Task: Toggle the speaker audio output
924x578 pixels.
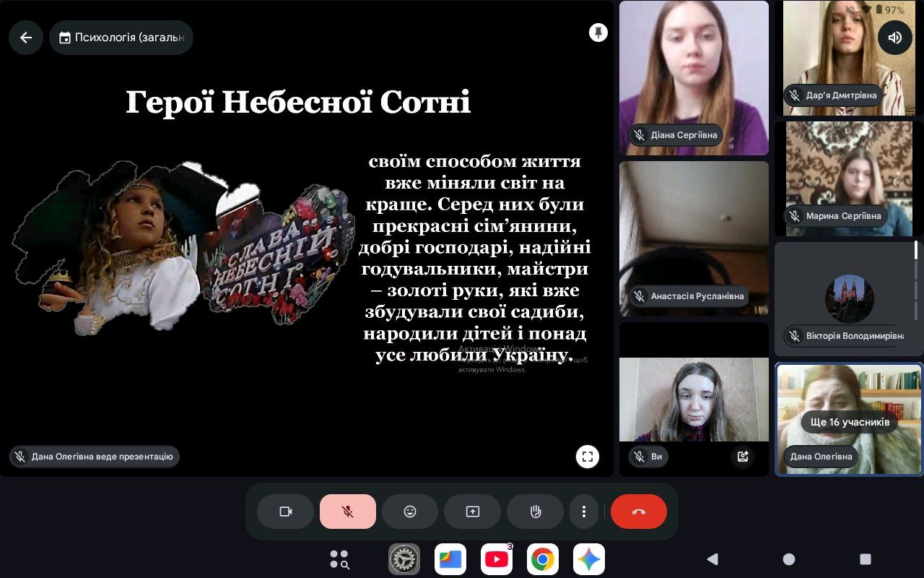Action: coord(895,38)
